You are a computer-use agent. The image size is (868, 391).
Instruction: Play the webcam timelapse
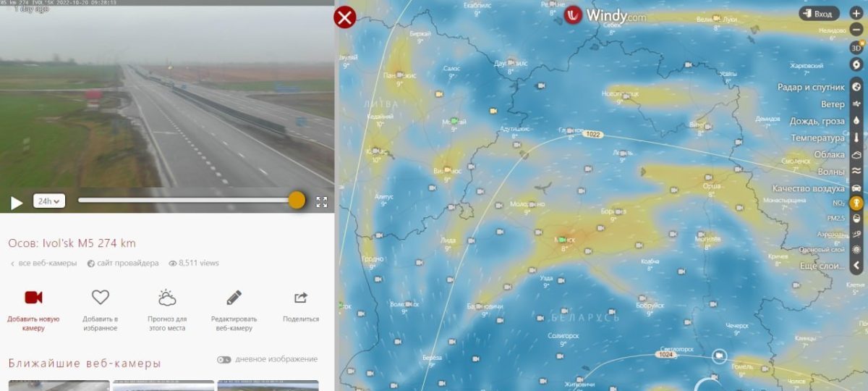(16, 202)
